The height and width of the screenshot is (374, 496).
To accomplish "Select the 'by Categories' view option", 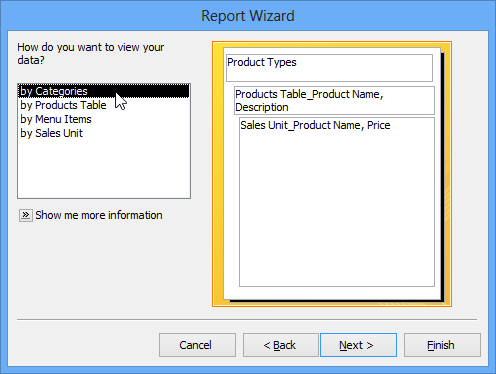I will [x=104, y=91].
